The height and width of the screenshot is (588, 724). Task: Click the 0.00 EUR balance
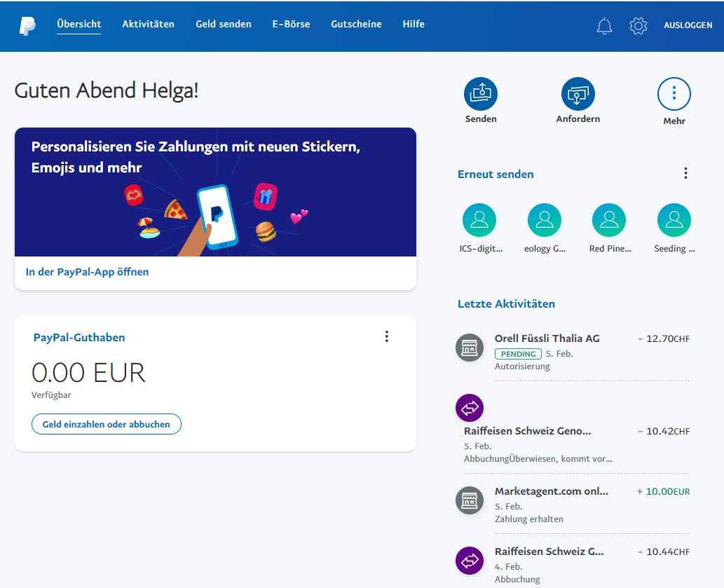pos(88,372)
